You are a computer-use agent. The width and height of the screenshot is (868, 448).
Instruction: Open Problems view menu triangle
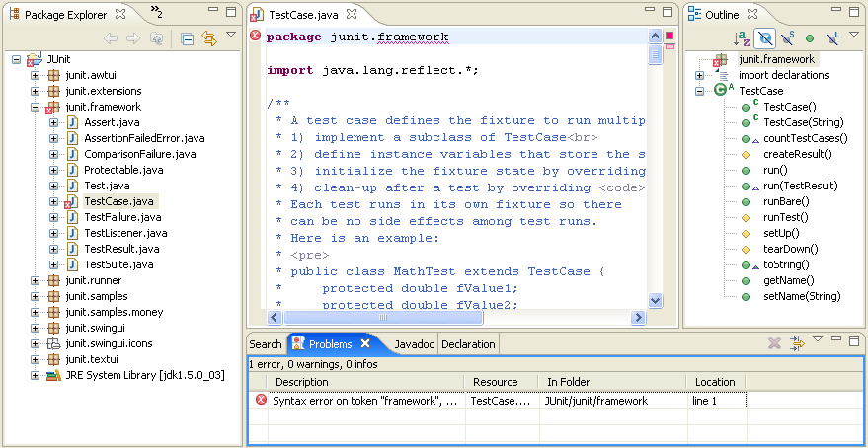click(818, 339)
